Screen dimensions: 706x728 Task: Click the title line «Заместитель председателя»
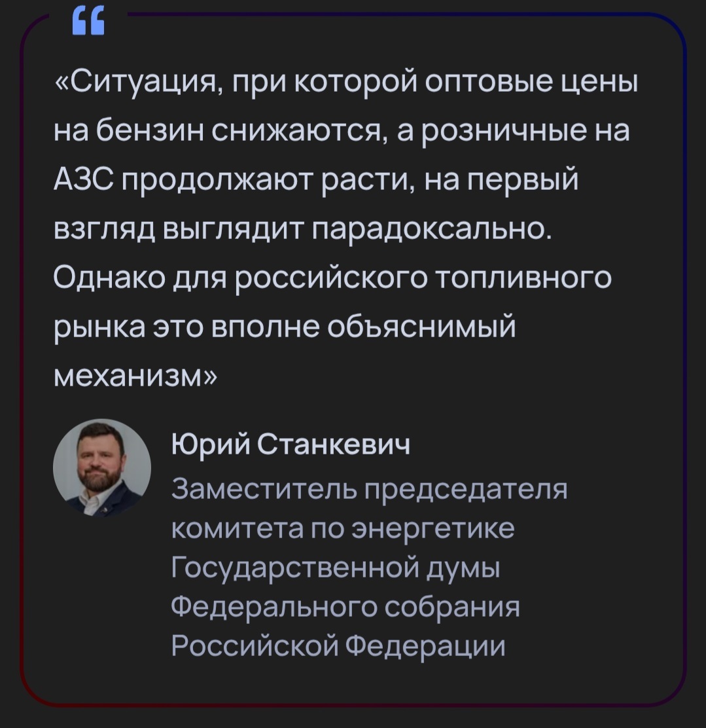[368, 489]
